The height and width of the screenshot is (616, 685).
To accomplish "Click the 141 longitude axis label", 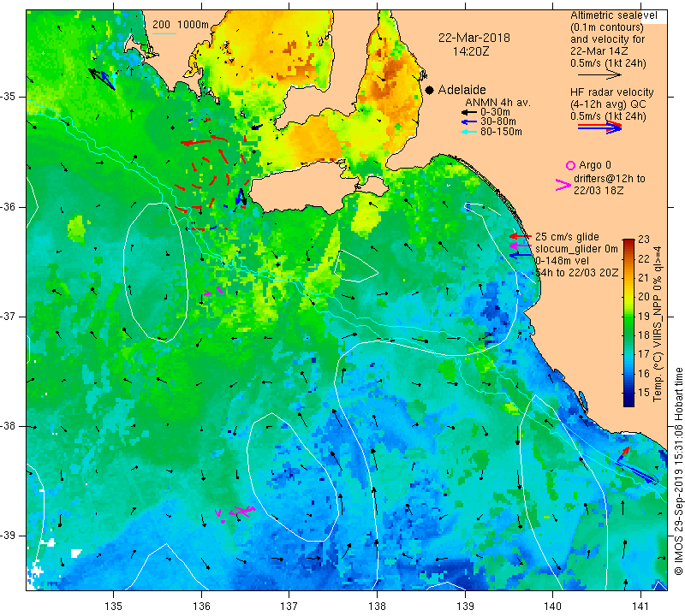I will tap(640, 606).
